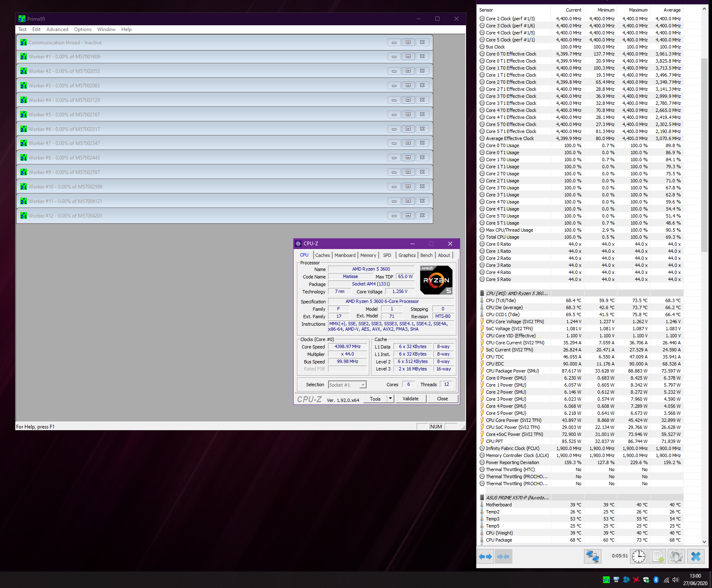Click the icon beside ASUS PRIME X570-P header
The image size is (712, 588).
pos(482,498)
